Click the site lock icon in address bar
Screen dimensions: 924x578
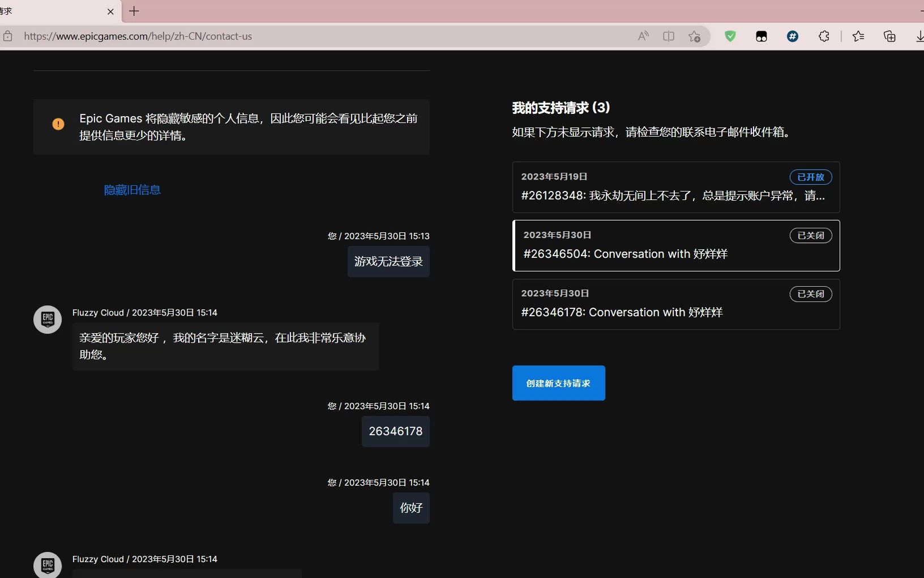pyautogui.click(x=8, y=36)
